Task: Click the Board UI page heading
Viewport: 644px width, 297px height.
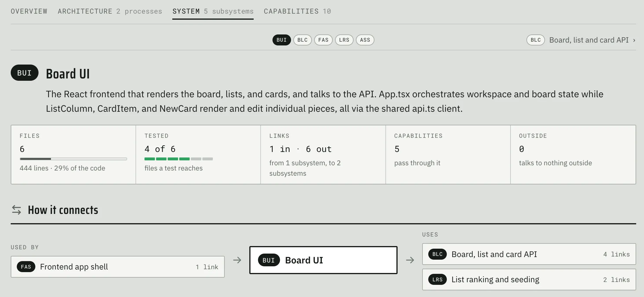Action: 68,74
